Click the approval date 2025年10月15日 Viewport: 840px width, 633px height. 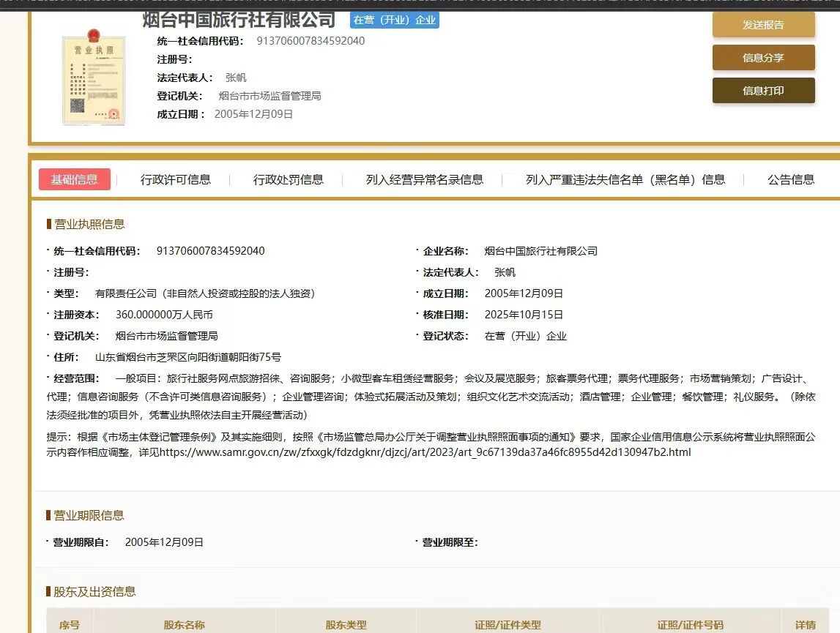[x=524, y=315]
